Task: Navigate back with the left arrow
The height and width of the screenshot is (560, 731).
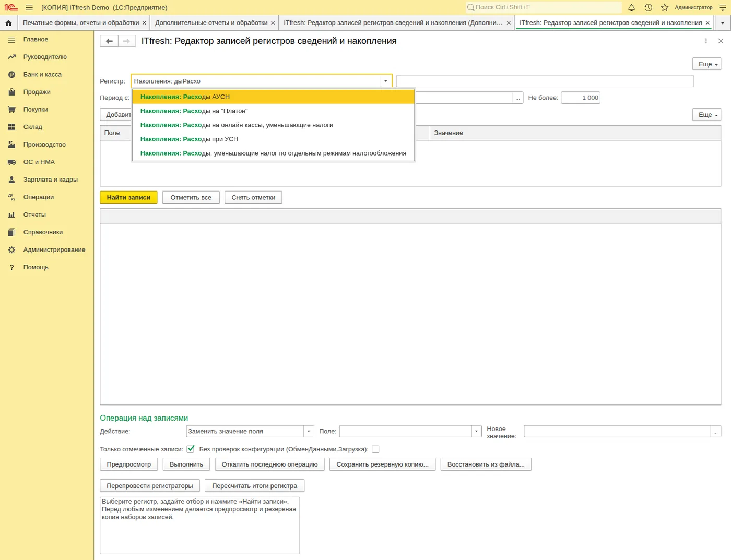Action: [109, 41]
